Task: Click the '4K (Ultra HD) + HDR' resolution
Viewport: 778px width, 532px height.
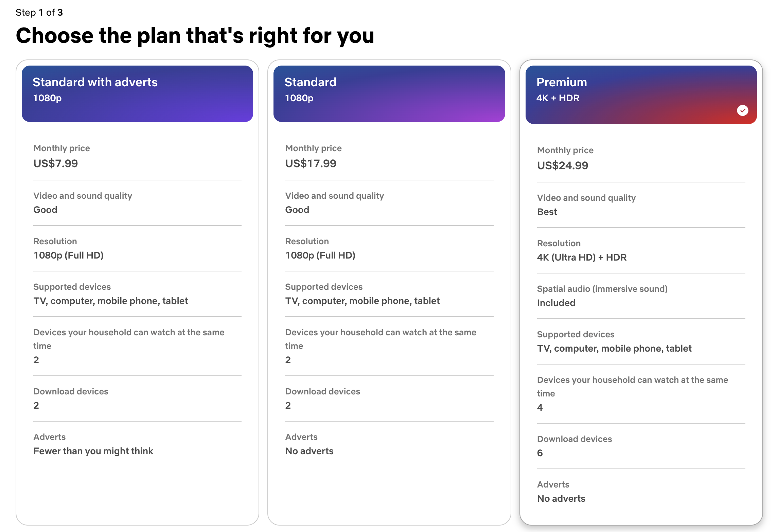Action: tap(582, 257)
